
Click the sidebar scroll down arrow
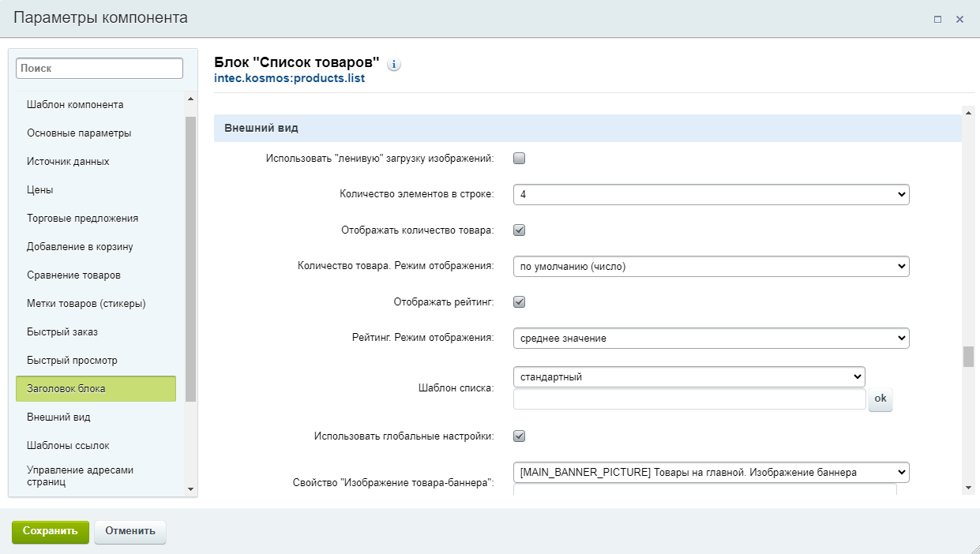point(190,489)
